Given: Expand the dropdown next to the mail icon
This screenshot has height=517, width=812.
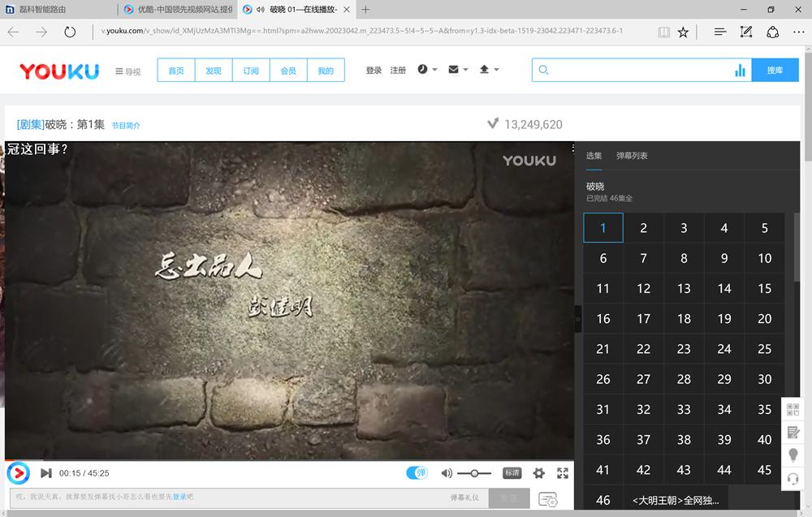Looking at the screenshot, I should coord(465,70).
